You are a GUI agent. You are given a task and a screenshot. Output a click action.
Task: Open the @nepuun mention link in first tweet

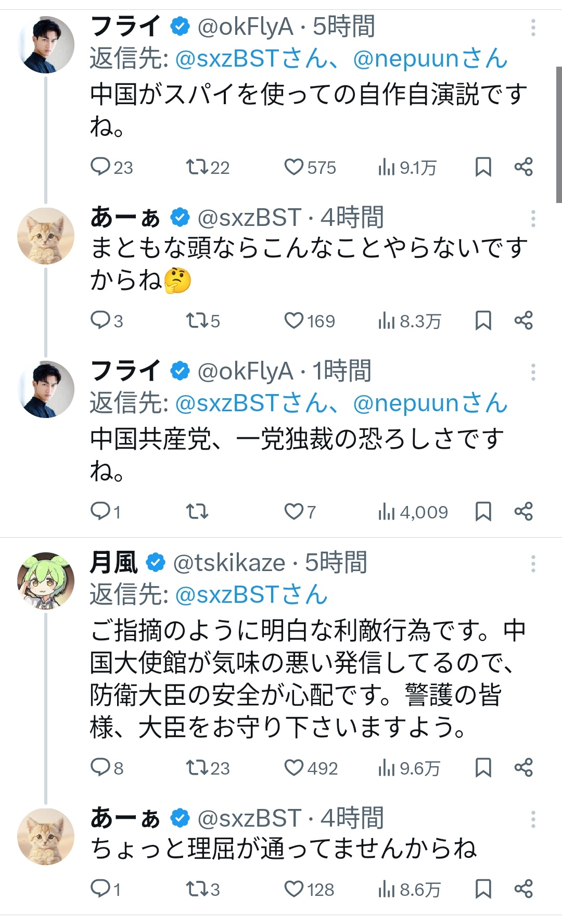430,59
